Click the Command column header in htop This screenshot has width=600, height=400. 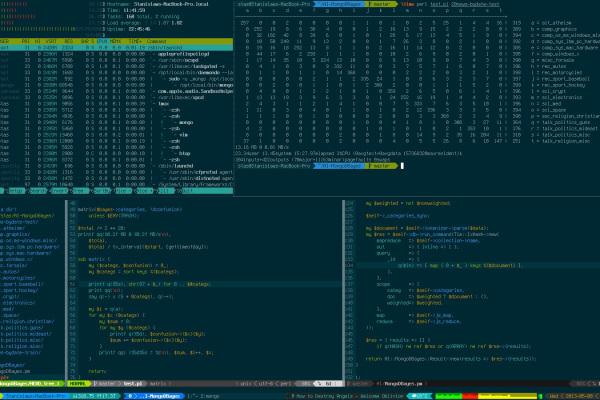pos(157,41)
